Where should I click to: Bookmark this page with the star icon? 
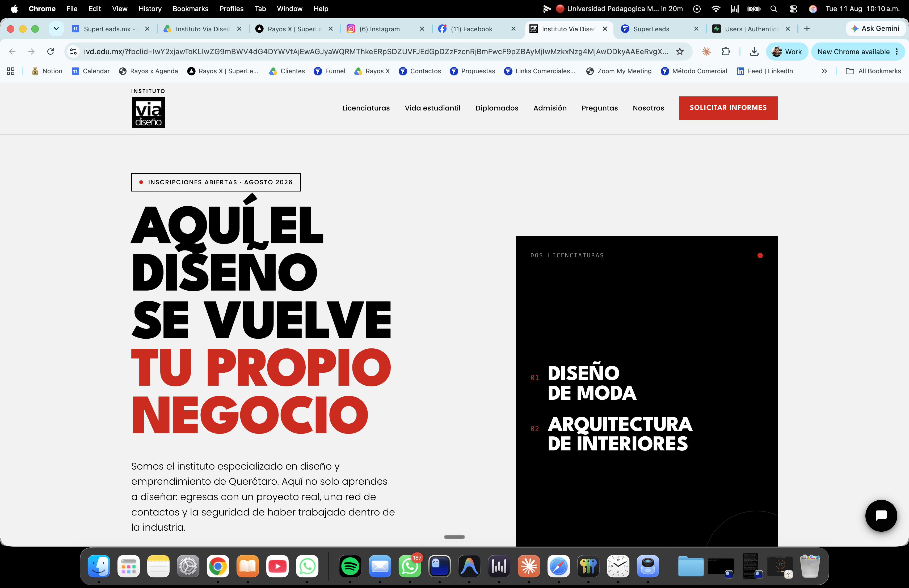(680, 52)
